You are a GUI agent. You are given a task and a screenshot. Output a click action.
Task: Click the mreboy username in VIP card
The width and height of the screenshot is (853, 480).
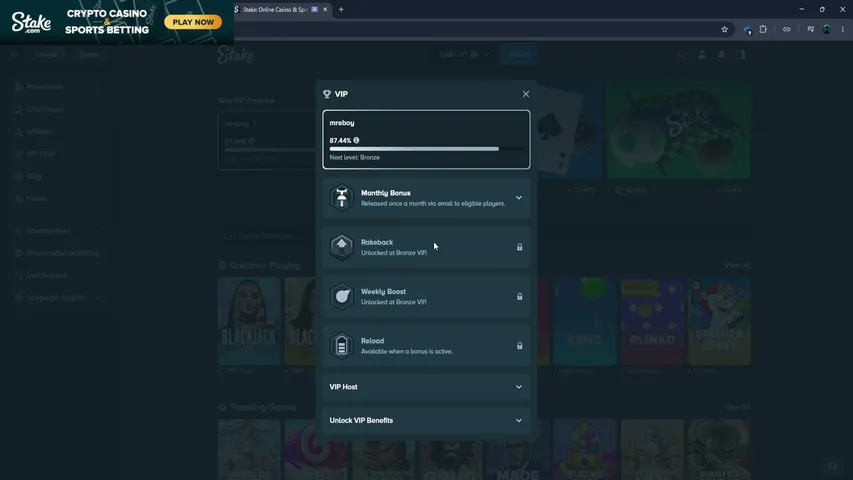pos(342,123)
